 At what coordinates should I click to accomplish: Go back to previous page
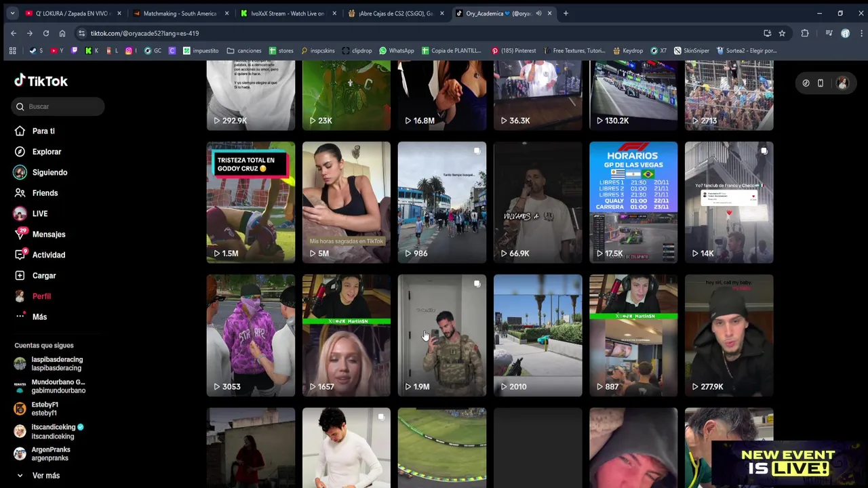pos(14,33)
